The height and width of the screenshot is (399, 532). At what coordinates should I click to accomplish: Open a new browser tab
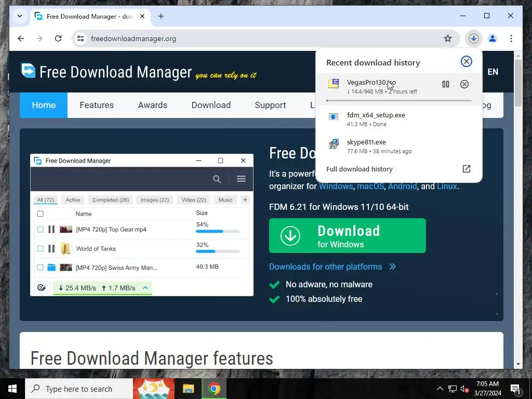(x=161, y=16)
